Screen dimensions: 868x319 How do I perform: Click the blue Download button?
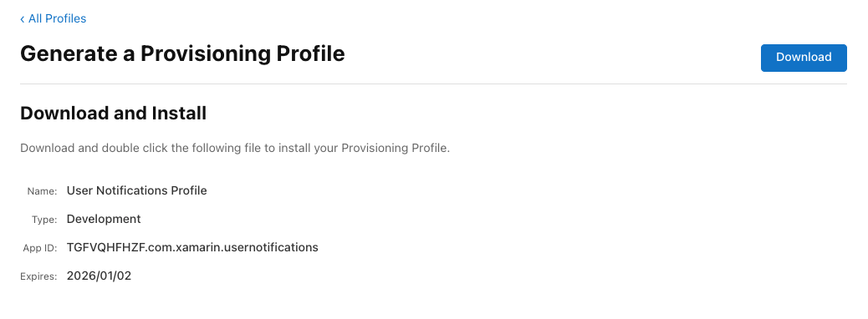click(x=804, y=58)
